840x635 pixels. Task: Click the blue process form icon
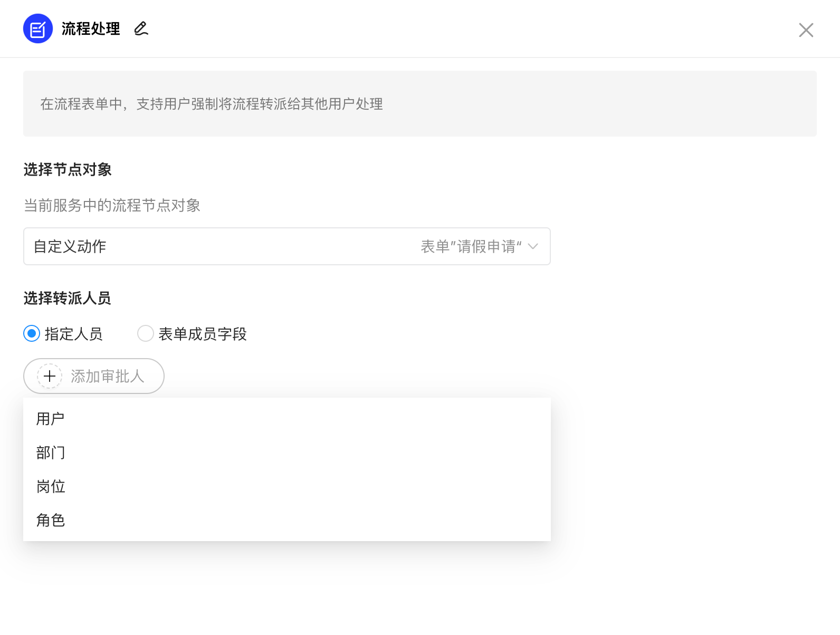(38, 29)
